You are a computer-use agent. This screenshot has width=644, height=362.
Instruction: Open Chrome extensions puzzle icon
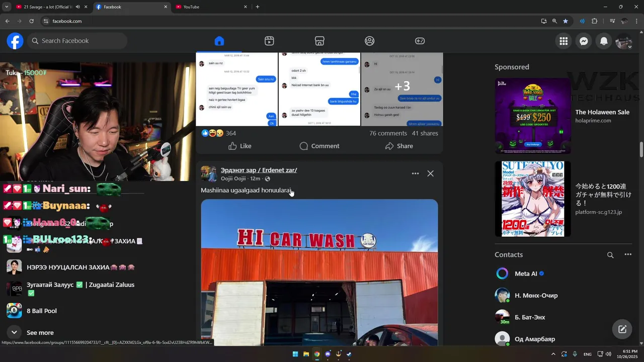click(594, 21)
